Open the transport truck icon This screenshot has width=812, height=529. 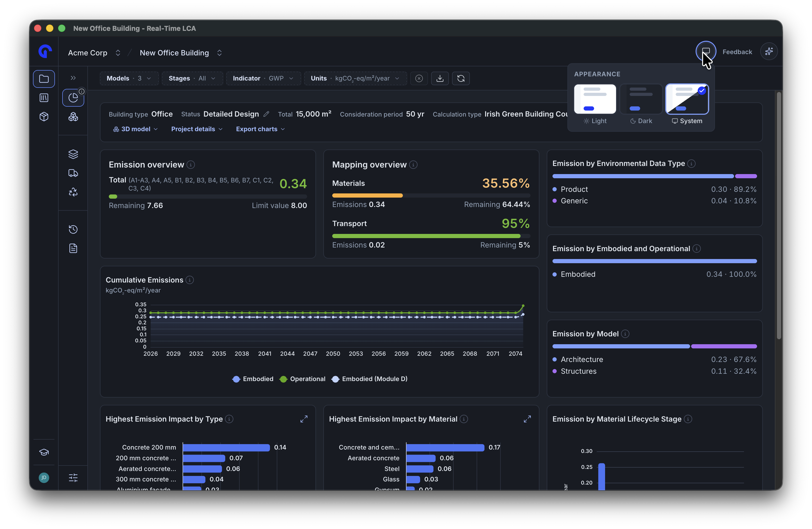73,173
